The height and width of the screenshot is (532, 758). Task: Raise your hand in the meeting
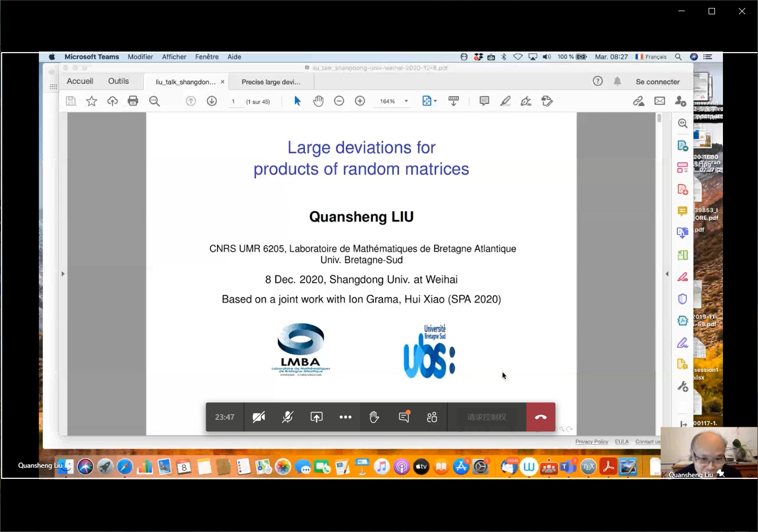point(374,417)
